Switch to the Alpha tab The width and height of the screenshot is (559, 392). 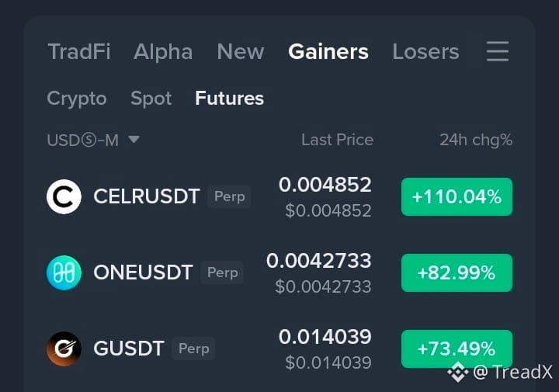click(x=163, y=52)
